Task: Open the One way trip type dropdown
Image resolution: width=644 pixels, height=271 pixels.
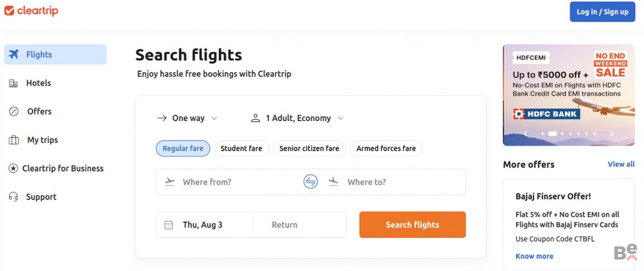Action: pyautogui.click(x=187, y=118)
